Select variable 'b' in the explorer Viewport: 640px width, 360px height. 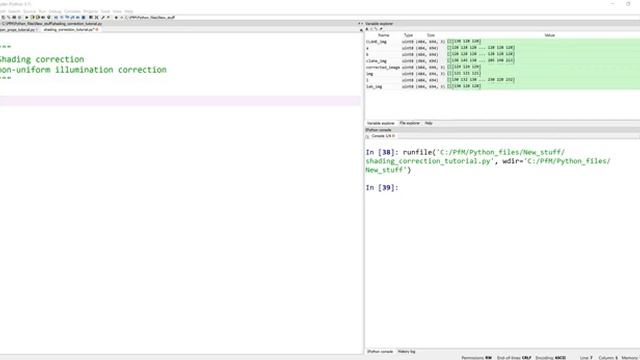tap(502, 54)
